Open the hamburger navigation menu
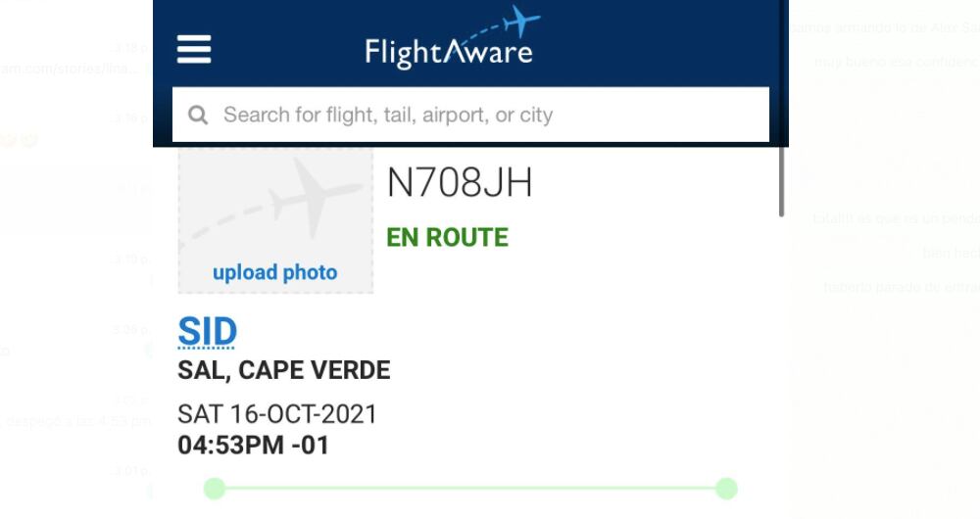 point(194,48)
